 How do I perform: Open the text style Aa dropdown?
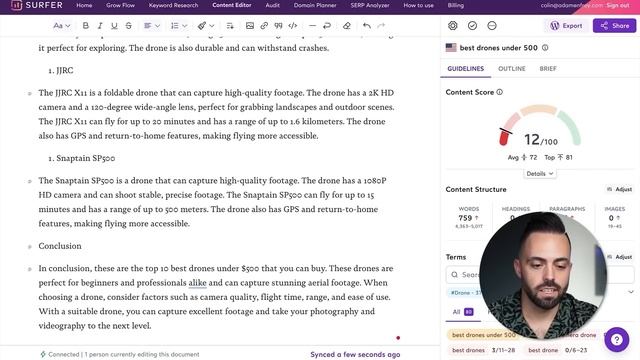(x=62, y=26)
